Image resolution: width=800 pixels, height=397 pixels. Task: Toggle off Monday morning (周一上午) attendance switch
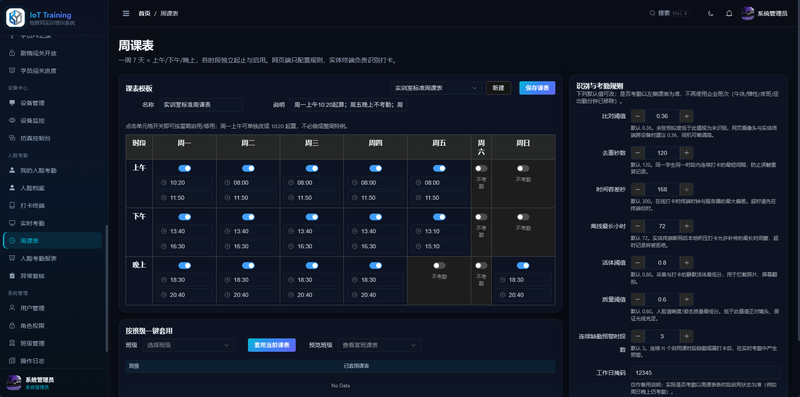[x=185, y=168]
